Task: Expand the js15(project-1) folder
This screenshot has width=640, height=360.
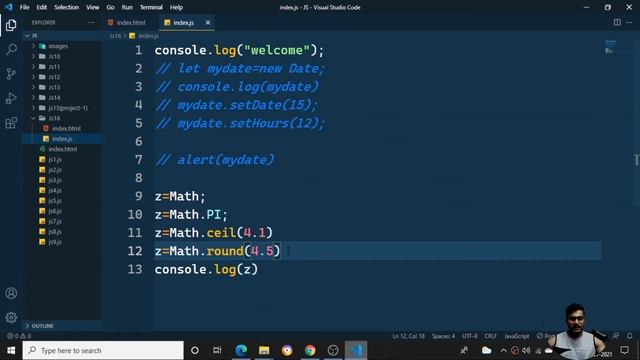Action: click(x=68, y=108)
